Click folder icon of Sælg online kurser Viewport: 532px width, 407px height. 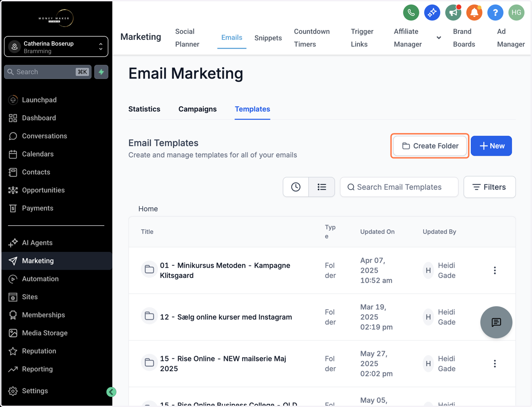pyautogui.click(x=149, y=317)
